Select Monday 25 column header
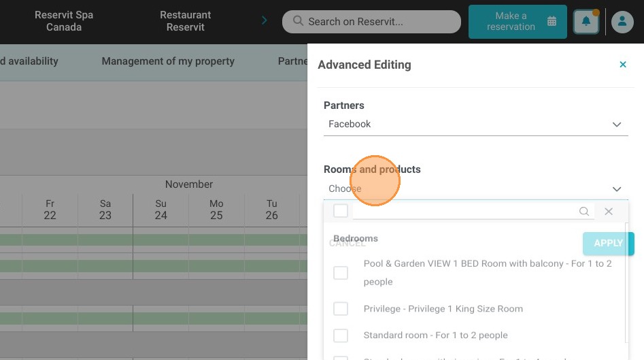Image resolution: width=644 pixels, height=360 pixels. click(216, 210)
